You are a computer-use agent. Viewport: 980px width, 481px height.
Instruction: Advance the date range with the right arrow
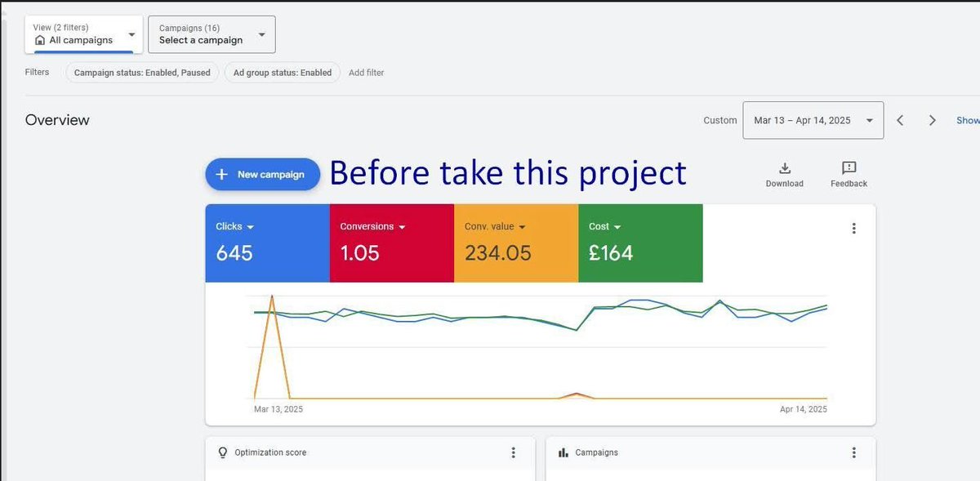tap(932, 119)
